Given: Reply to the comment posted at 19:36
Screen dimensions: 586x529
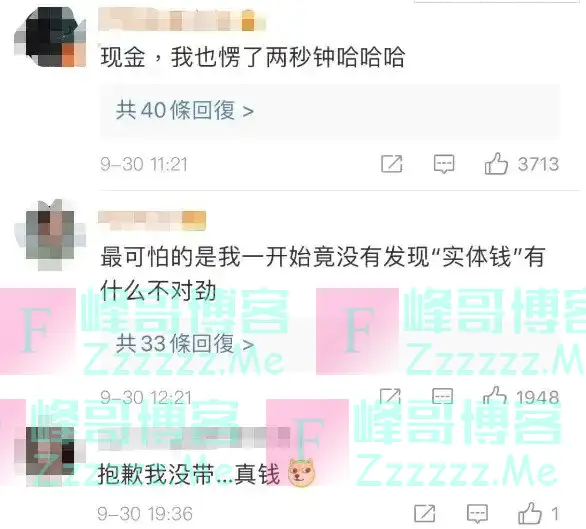Looking at the screenshot, I should click(477, 514).
